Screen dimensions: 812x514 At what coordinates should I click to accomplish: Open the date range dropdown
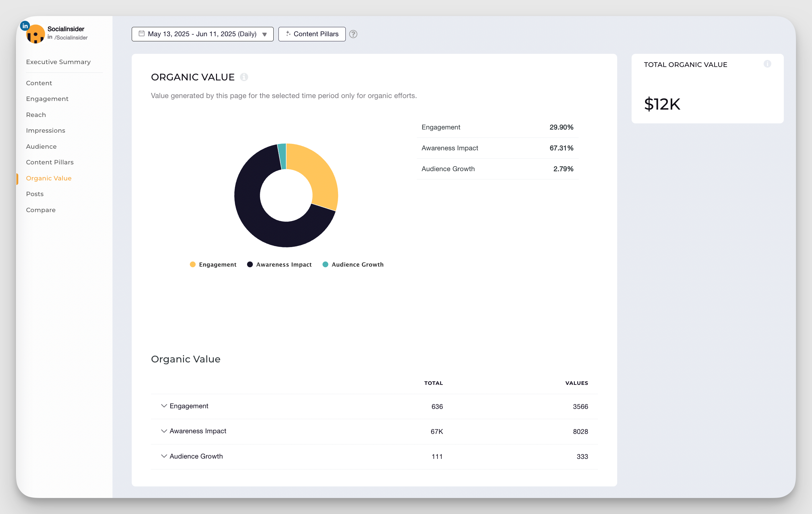pos(265,34)
